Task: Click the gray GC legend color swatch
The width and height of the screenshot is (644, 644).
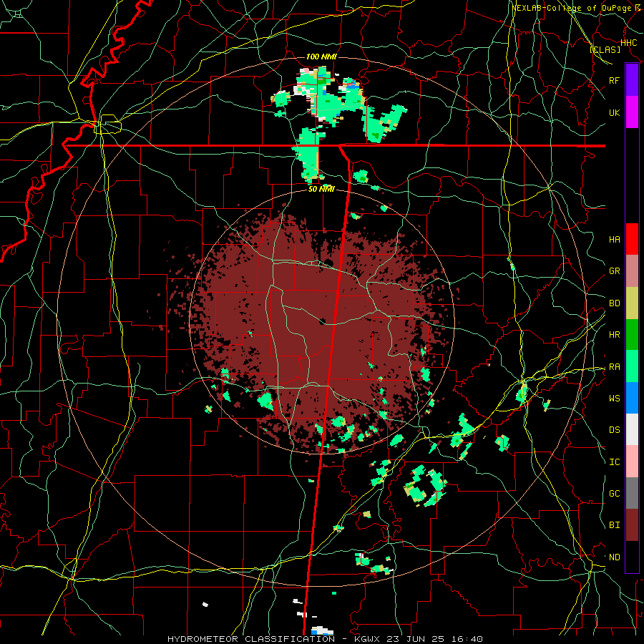Action: pyautogui.click(x=632, y=493)
